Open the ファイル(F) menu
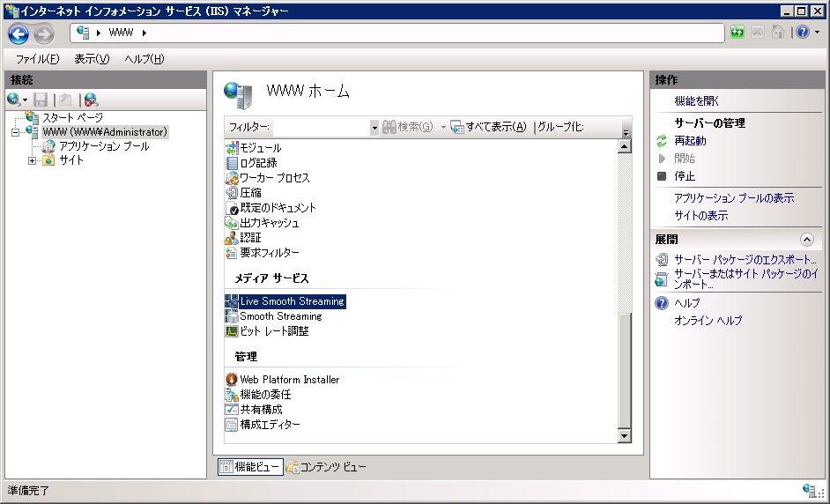The image size is (830, 504). tap(37, 59)
